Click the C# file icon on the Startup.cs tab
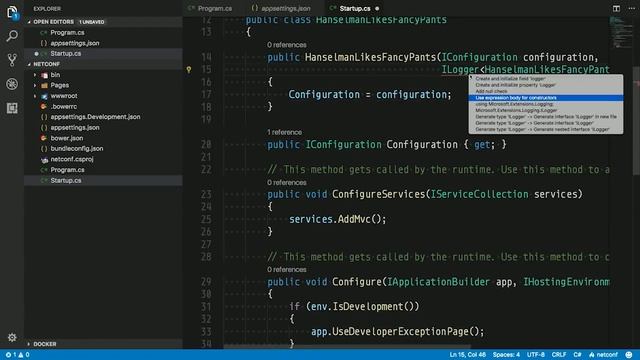640x360 pixels. point(333,8)
